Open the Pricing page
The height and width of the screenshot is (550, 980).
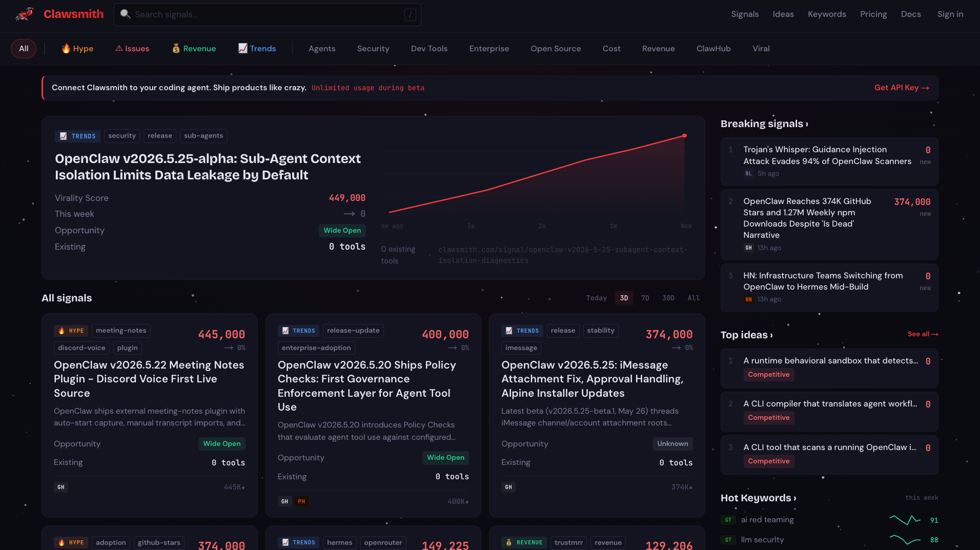point(873,14)
